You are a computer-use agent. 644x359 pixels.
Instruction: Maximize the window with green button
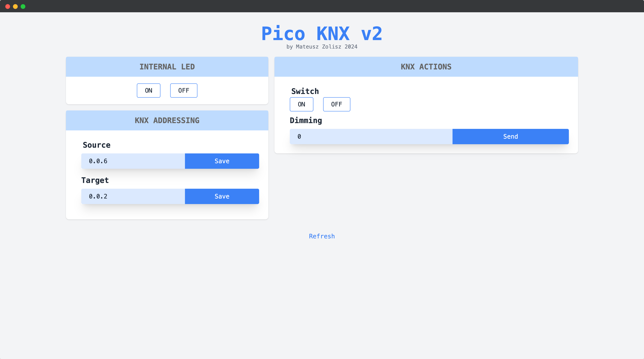click(x=23, y=7)
